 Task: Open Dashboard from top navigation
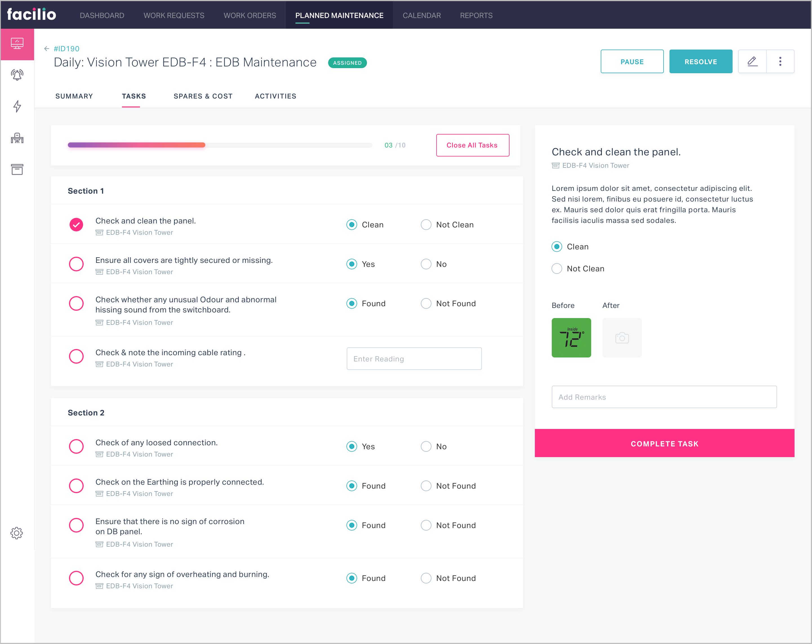[102, 15]
